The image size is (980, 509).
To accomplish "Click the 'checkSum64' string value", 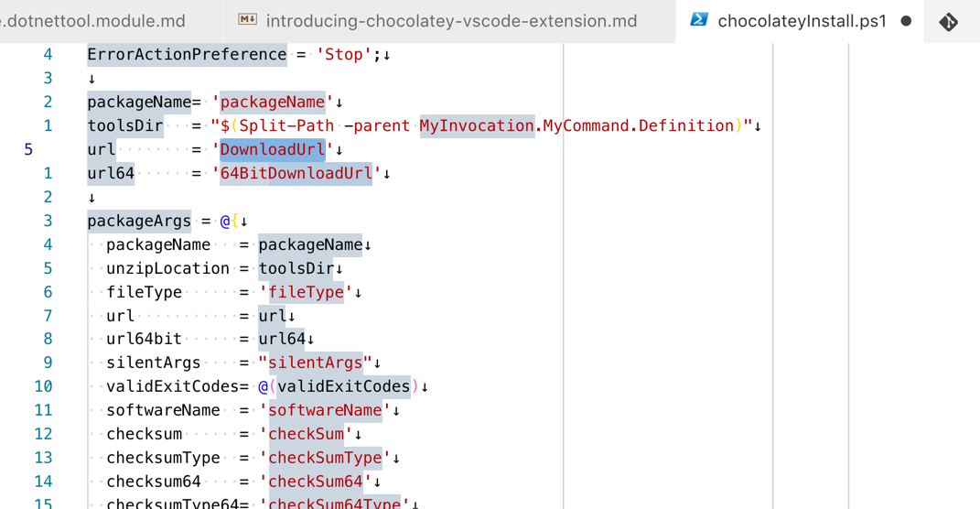I will point(315,482).
